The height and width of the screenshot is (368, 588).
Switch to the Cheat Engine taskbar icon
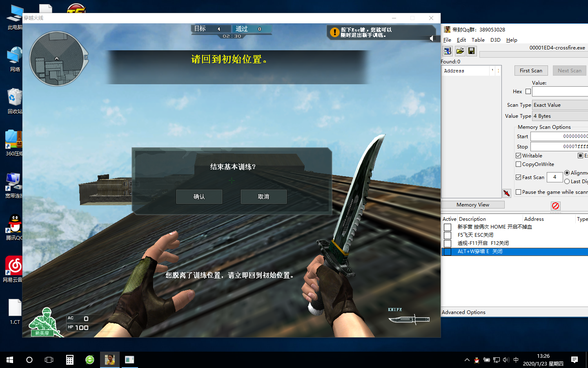point(110,360)
